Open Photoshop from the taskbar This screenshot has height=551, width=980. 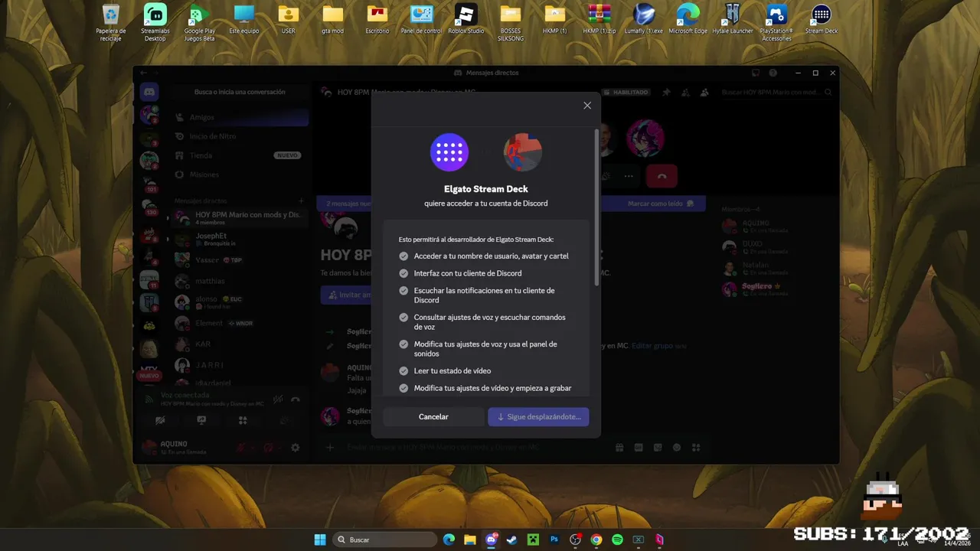pos(554,540)
